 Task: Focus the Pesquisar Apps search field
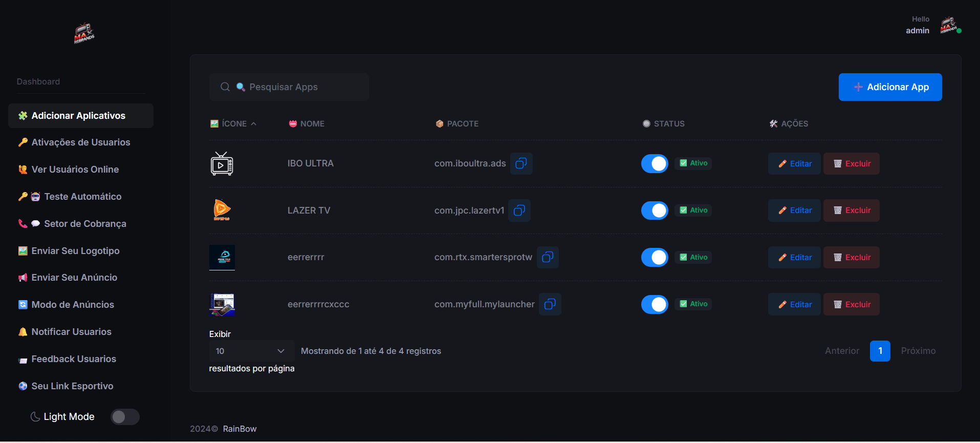[x=297, y=87]
